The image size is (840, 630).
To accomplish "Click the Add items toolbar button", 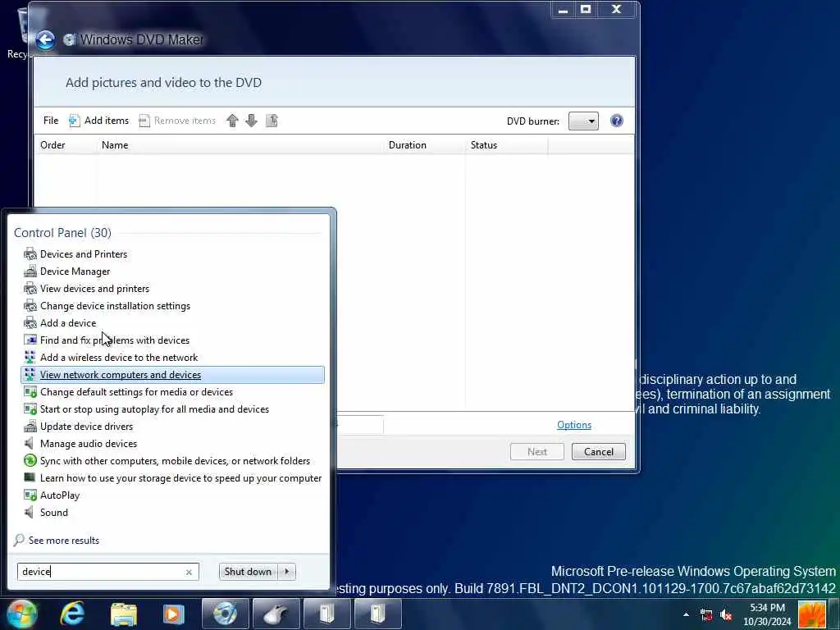I will [98, 121].
